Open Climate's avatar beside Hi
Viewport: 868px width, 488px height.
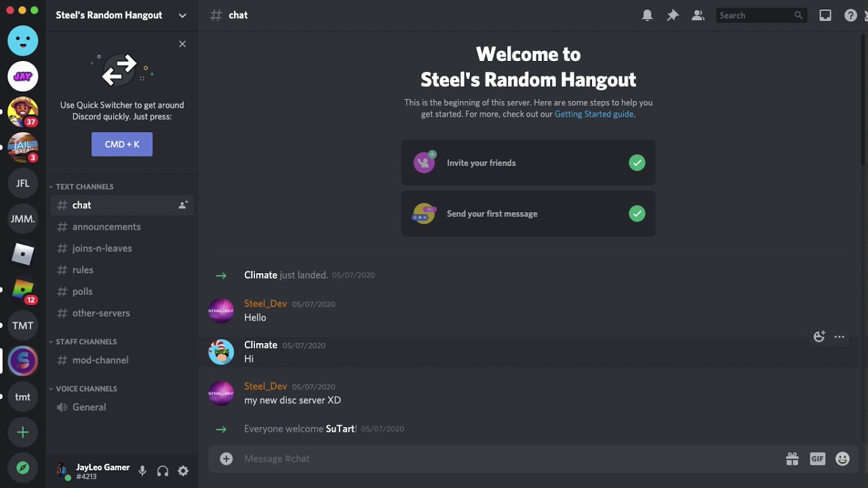pyautogui.click(x=221, y=352)
